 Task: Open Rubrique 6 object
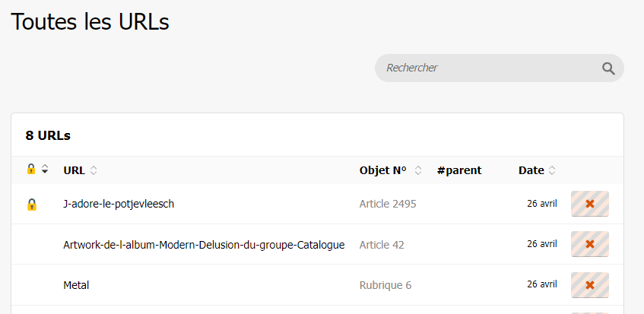(x=385, y=285)
